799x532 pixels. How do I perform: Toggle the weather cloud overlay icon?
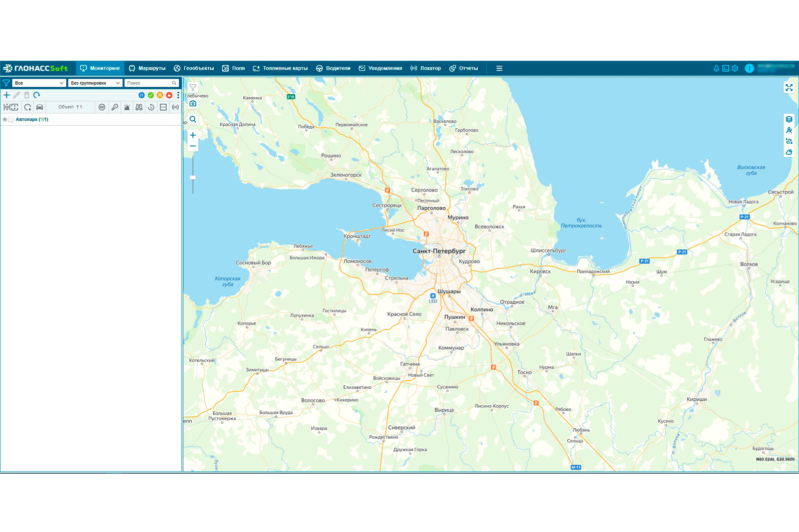pyautogui.click(x=789, y=152)
